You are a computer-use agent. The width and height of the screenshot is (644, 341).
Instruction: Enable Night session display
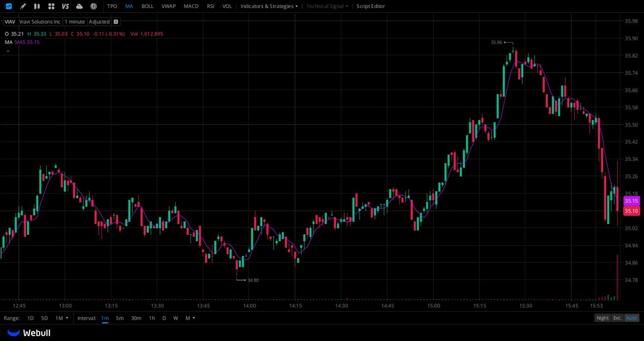click(x=603, y=318)
